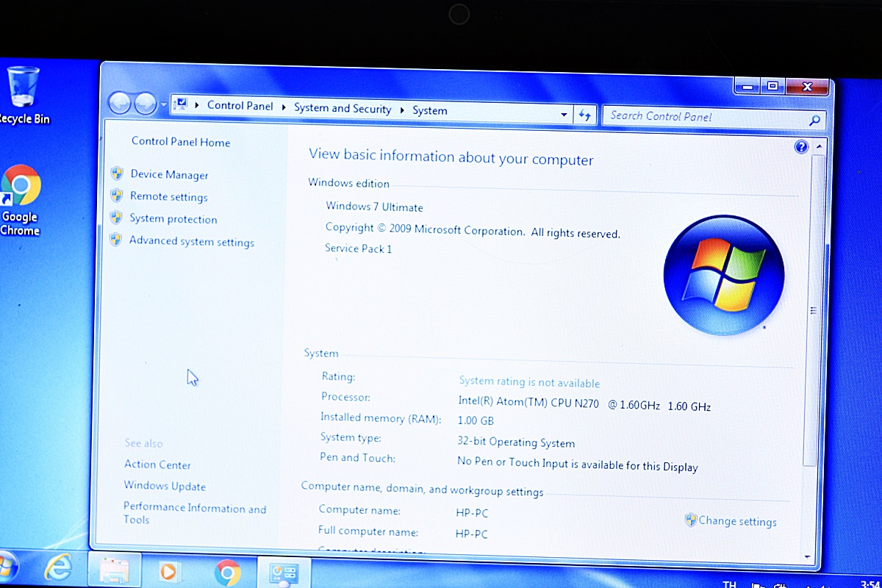Open the Google Chrome desktop shortcut
882x588 pixels.
click(21, 200)
